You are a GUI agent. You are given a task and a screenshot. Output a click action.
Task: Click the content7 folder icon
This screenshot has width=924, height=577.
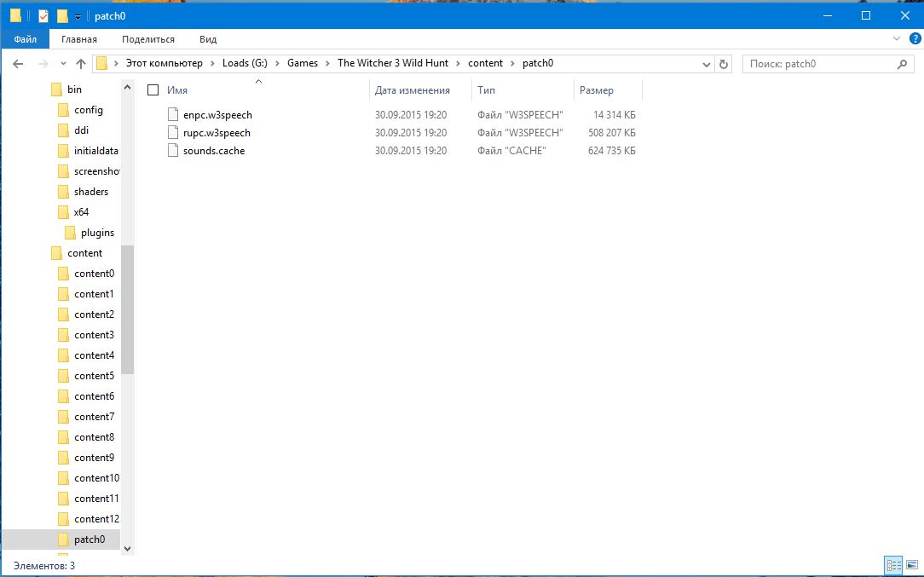coord(64,417)
